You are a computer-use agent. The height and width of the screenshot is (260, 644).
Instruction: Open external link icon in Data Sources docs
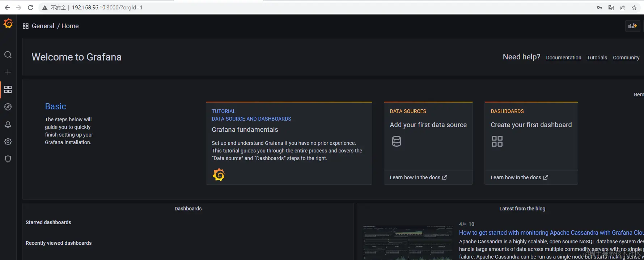[445, 177]
